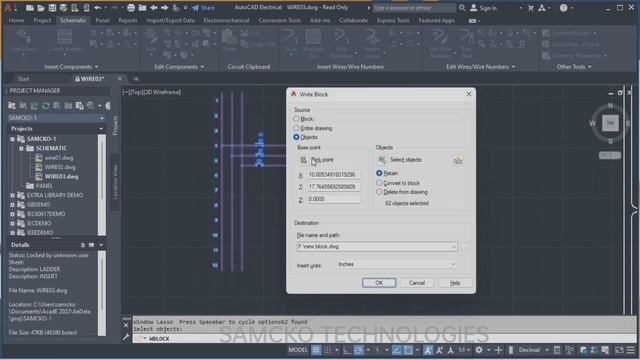Click the New drawing icon in quick access toolbar

(x=30, y=8)
